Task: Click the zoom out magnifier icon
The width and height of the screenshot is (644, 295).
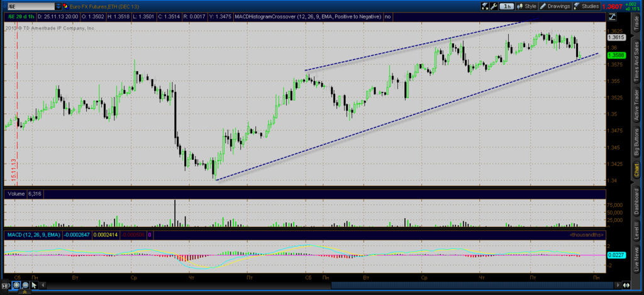Action: click(25, 285)
